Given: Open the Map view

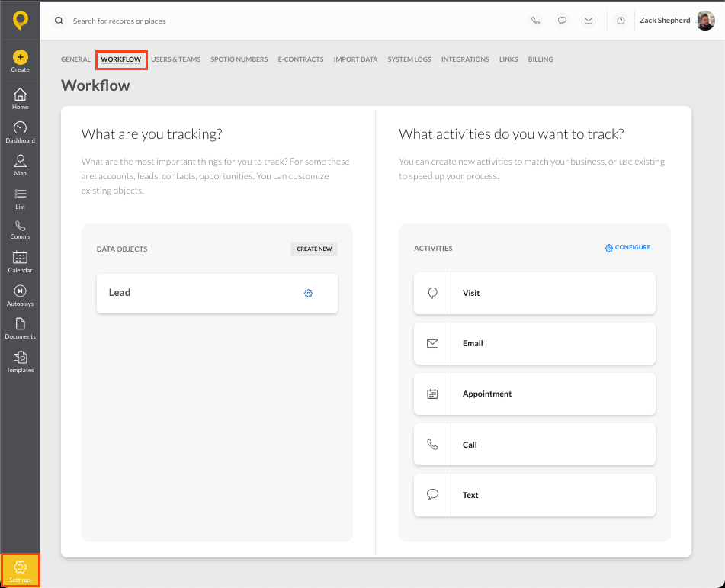Looking at the screenshot, I should pos(21,165).
